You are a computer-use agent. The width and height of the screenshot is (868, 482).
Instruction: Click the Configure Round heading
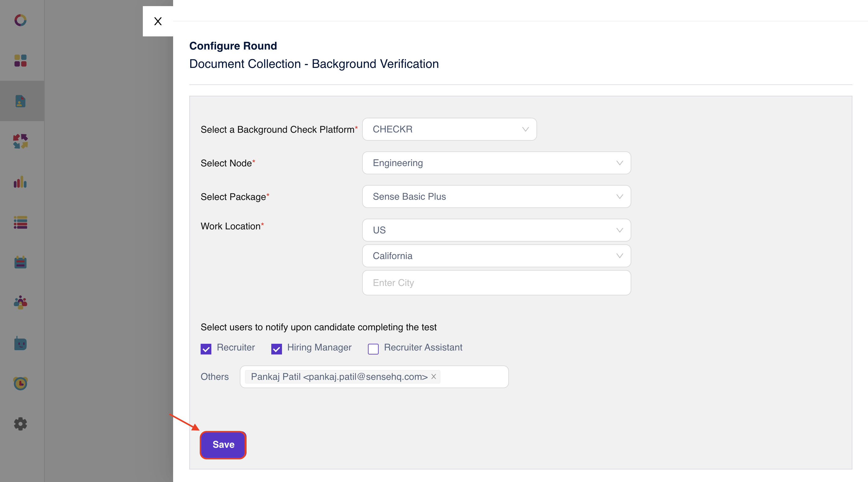tap(233, 46)
